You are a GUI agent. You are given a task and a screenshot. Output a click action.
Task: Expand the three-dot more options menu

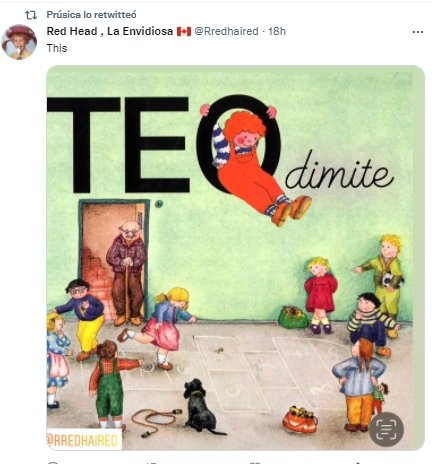click(418, 32)
